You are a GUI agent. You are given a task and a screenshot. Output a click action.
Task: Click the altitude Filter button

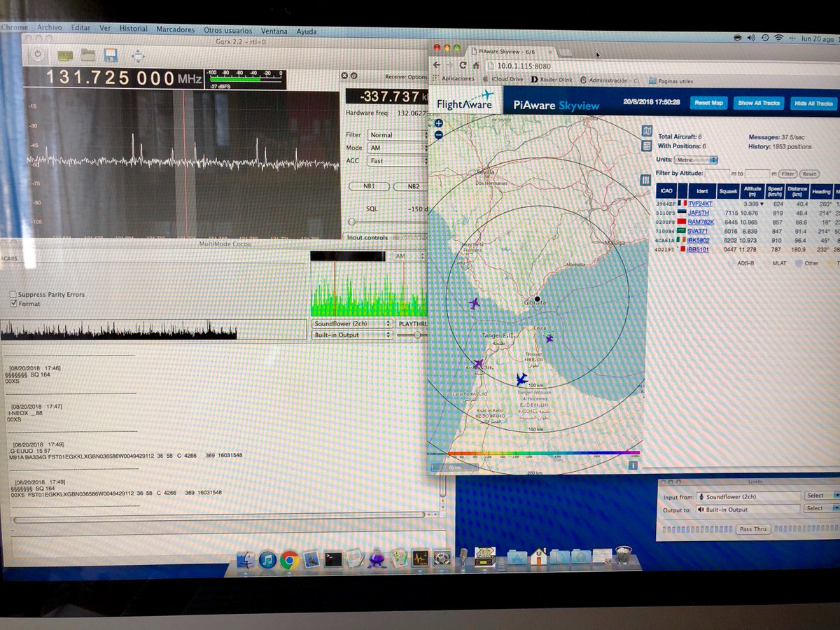[x=788, y=174]
